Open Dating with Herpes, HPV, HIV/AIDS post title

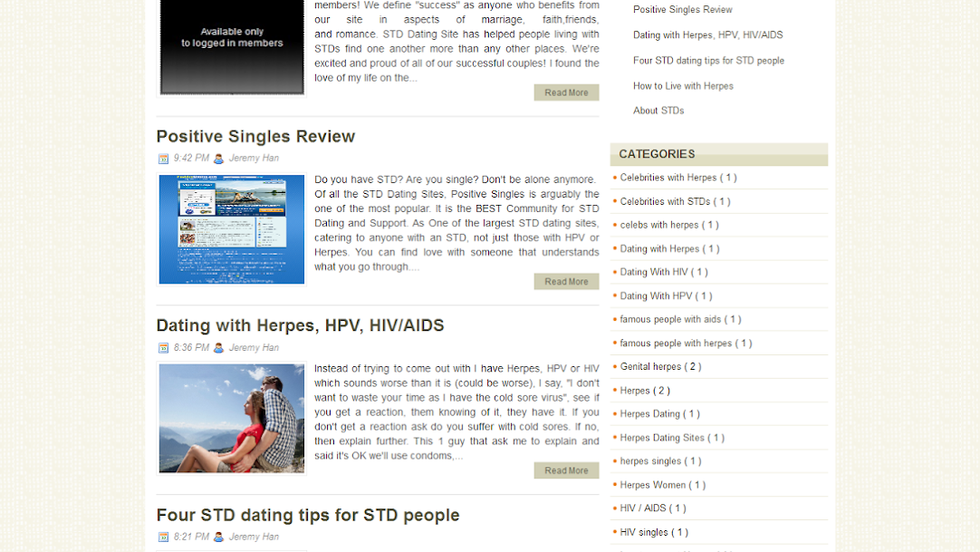tap(300, 325)
